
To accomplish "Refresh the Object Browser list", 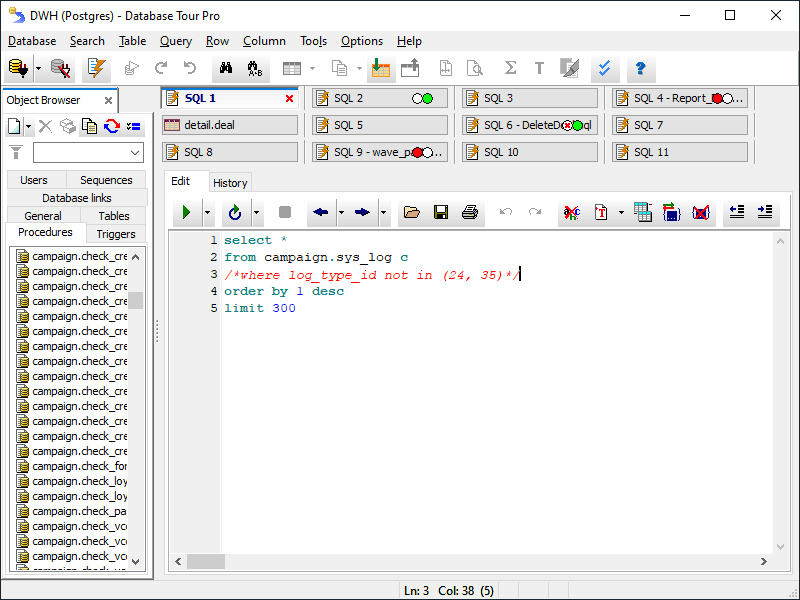I will [x=112, y=126].
